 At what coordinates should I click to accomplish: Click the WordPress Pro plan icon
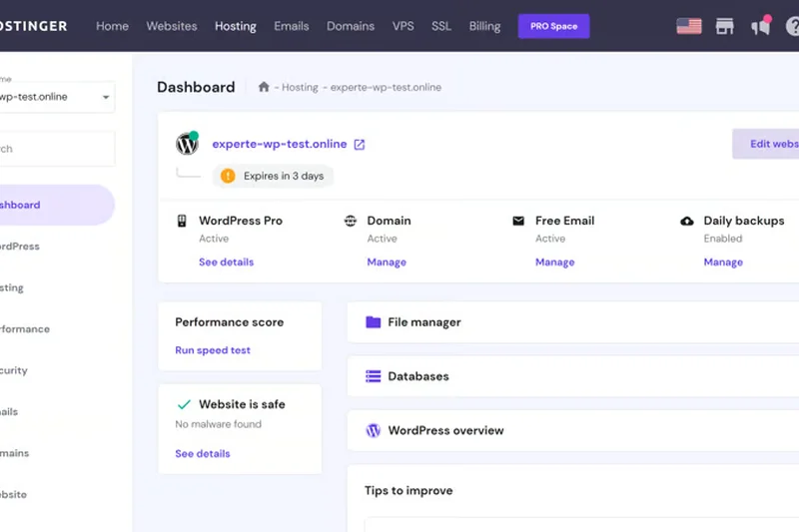[182, 221]
